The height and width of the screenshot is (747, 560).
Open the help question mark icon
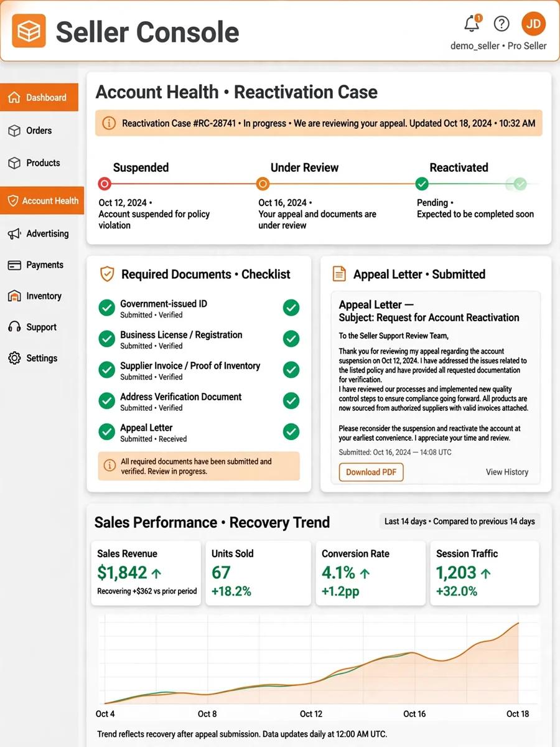tap(502, 24)
